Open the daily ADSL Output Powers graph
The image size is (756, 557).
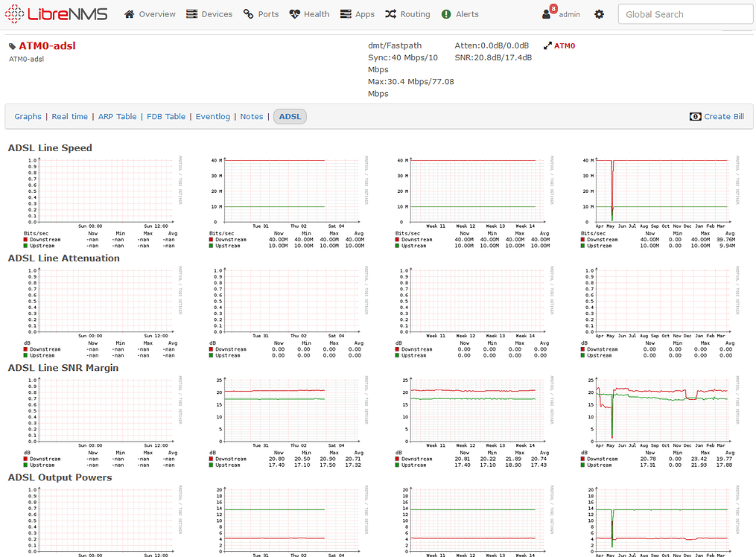(103, 521)
